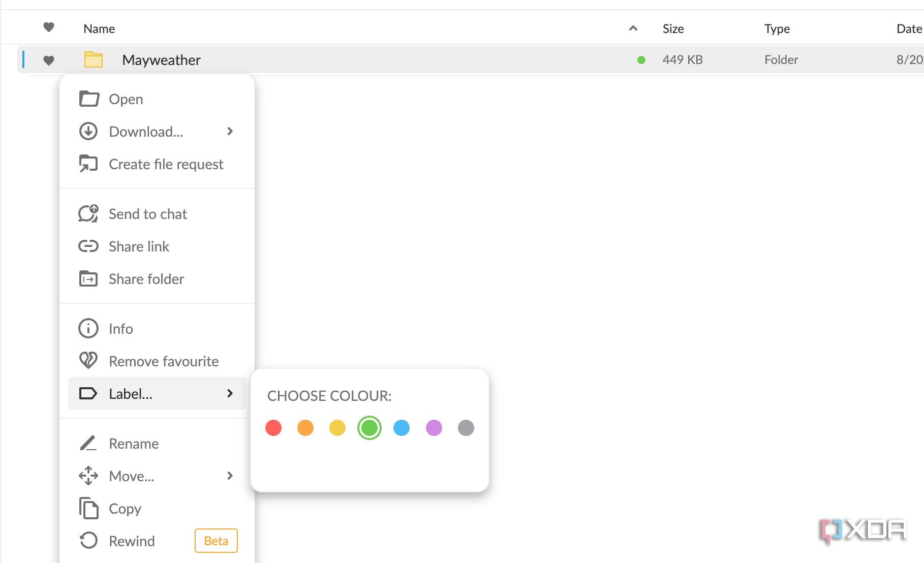Viewport: 924px width, 563px height.
Task: Expand the Move submenu chevron
Action: 230,476
